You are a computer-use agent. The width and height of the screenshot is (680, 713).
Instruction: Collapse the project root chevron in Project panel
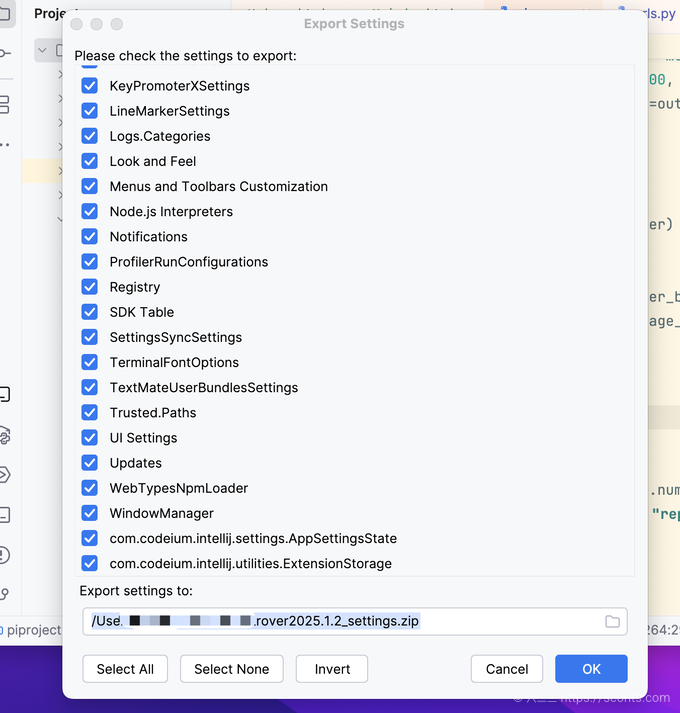tap(42, 50)
